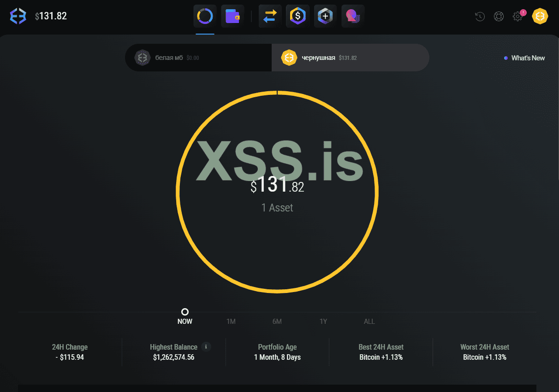Select the 6M time range
The image size is (559, 392).
pos(277,322)
